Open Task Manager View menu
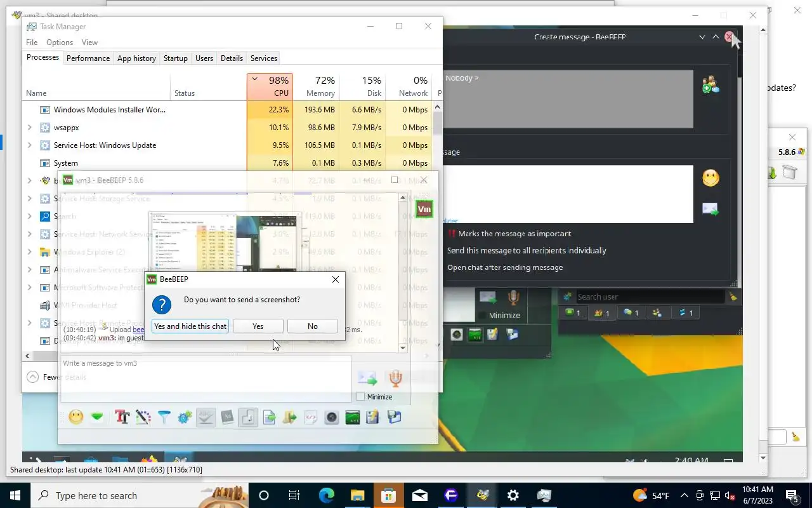The width and height of the screenshot is (812, 508). coord(89,43)
